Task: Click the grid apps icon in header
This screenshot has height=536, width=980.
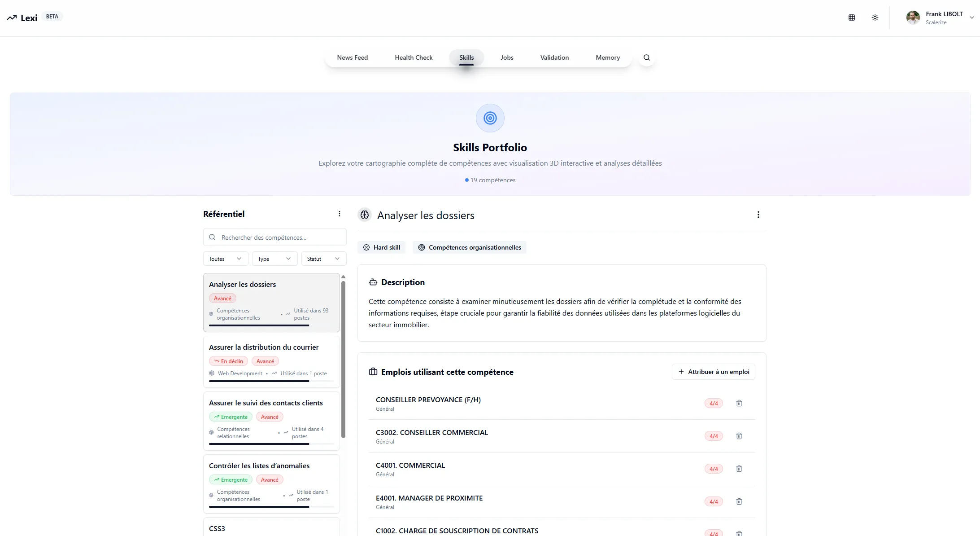Action: pos(852,18)
